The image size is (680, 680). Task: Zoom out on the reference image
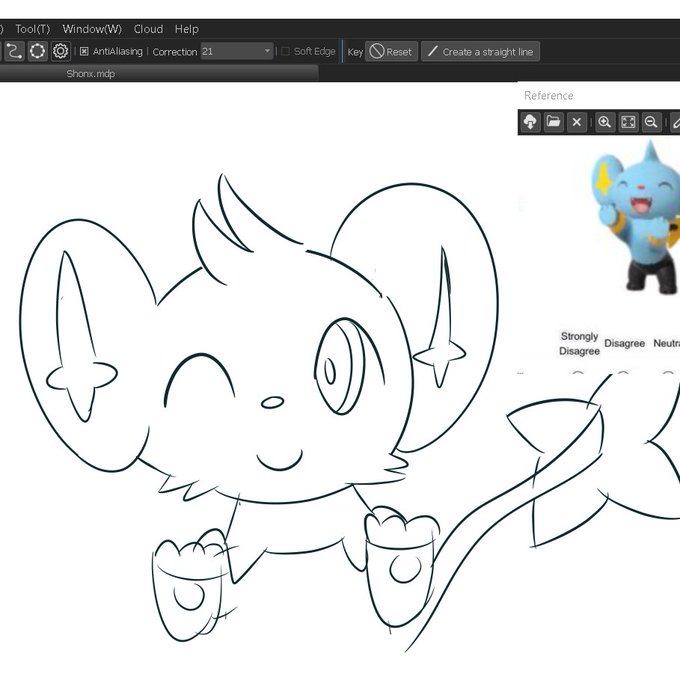(x=651, y=122)
